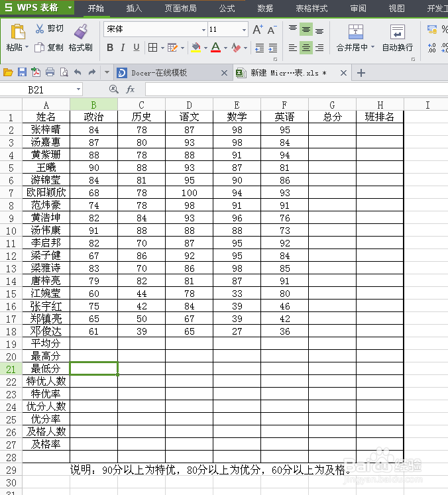Screen dimensions: 448x495
Task: Click the table format style icon
Action: click(x=172, y=48)
